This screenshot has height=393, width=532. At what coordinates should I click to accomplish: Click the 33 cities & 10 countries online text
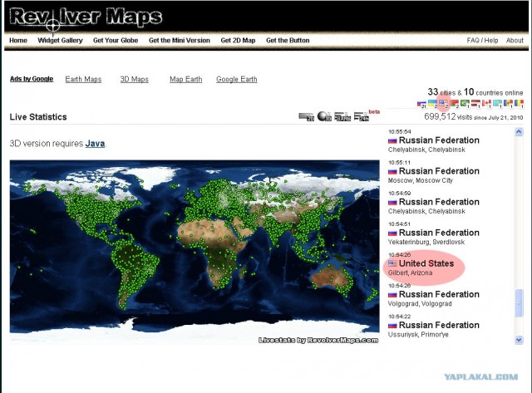coord(475,92)
